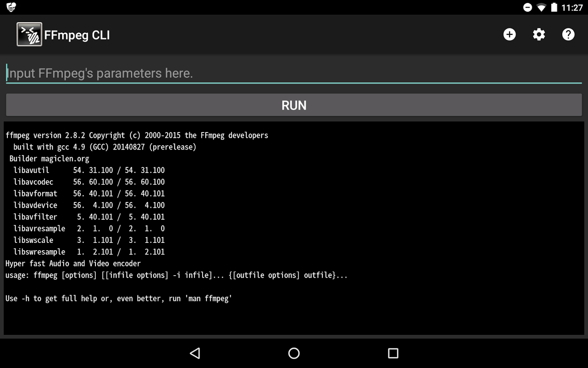Tap the Android home circle button
The height and width of the screenshot is (368, 588).
click(294, 353)
